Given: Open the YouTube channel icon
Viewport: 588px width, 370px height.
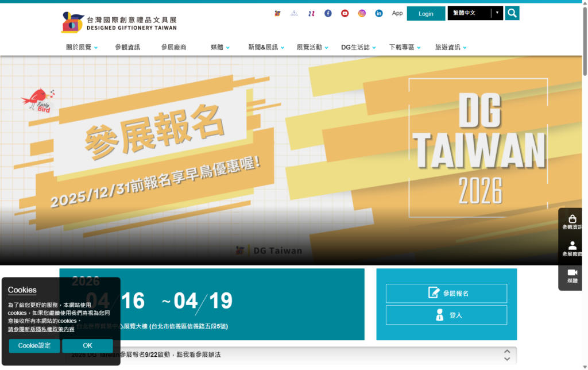Looking at the screenshot, I should 345,13.
